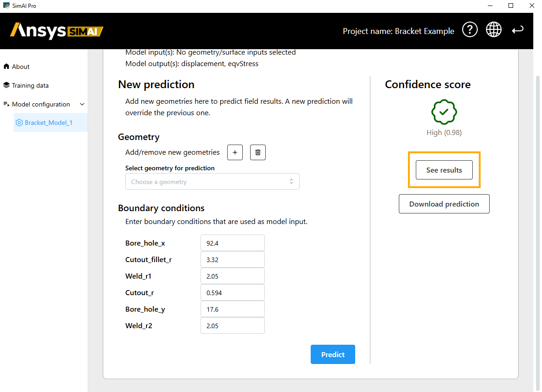Click the globe language icon
This screenshot has width=542, height=392.
pos(494,30)
